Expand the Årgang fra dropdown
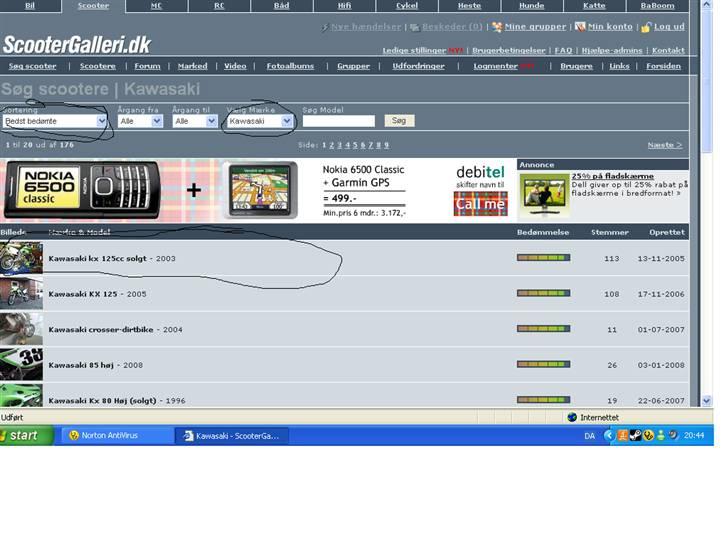Screen dimensions: 728x546 tap(140, 121)
